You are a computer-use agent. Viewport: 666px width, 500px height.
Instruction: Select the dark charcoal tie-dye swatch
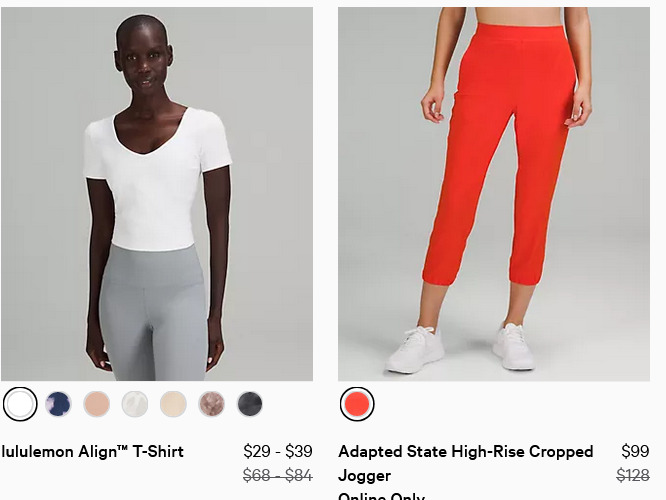point(250,404)
